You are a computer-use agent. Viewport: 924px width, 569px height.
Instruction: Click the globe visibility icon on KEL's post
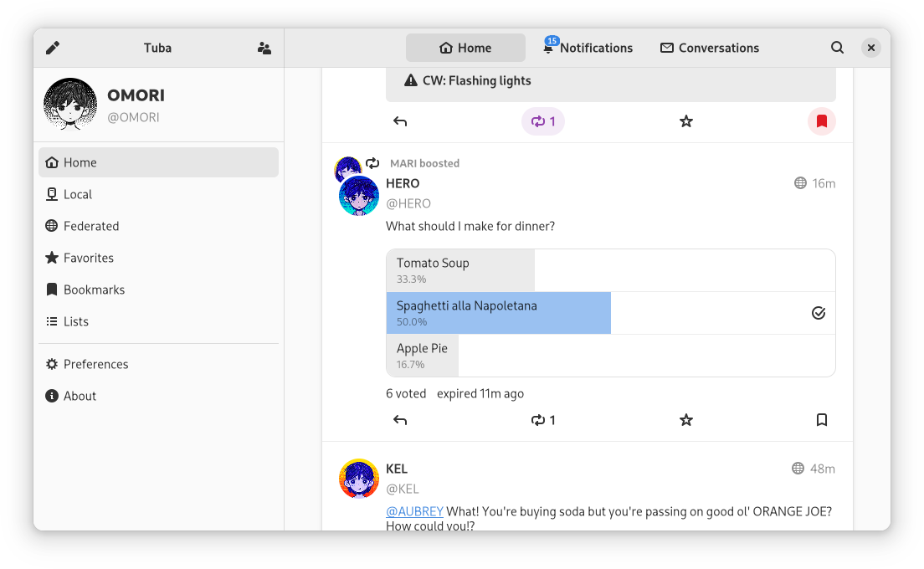click(x=798, y=469)
